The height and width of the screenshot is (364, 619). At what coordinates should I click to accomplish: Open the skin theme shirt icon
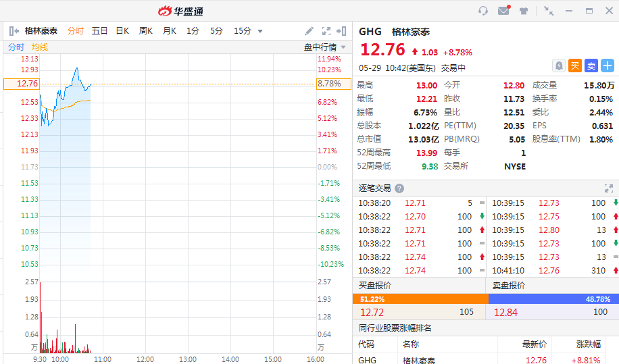523,11
